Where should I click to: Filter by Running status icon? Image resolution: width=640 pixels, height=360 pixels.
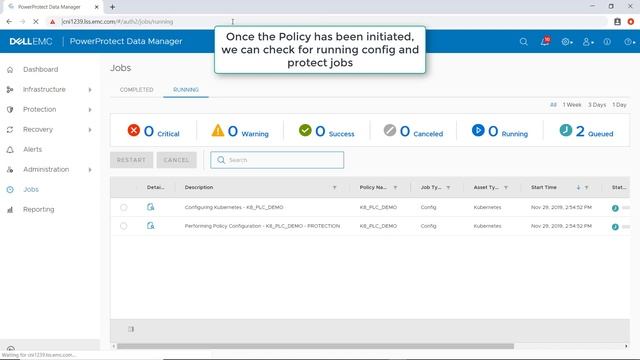tap(478, 130)
